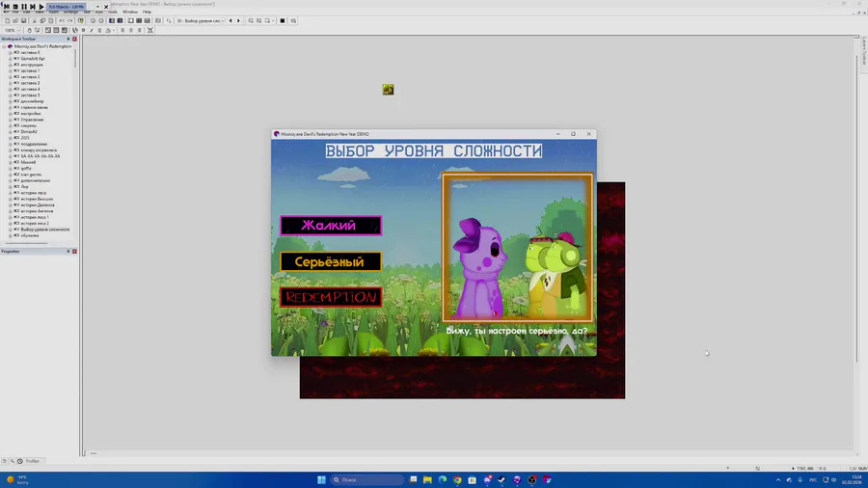Close the debugger bar with X
This screenshot has width=868, height=488.
pyautogui.click(x=106, y=7)
